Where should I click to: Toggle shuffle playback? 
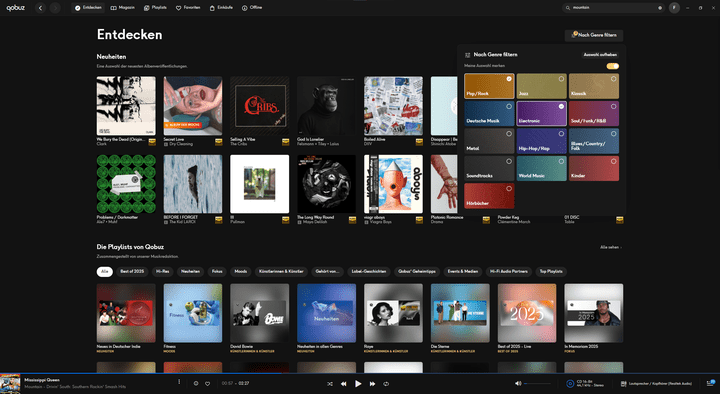[330, 383]
